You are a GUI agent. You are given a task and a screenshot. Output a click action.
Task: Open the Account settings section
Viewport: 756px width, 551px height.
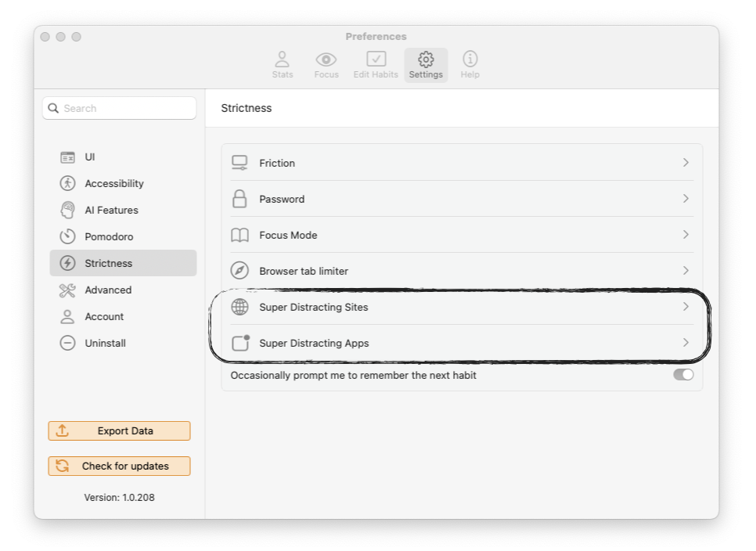(123, 317)
